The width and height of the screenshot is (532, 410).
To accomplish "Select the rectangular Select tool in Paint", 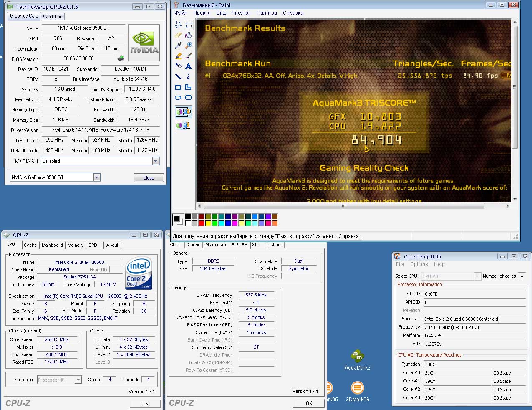I will pos(189,25).
